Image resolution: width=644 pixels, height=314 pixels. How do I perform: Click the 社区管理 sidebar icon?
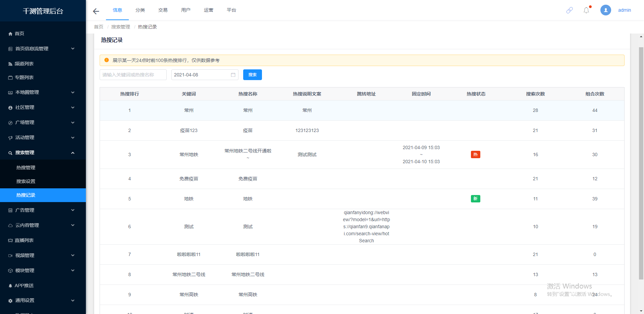(10, 108)
